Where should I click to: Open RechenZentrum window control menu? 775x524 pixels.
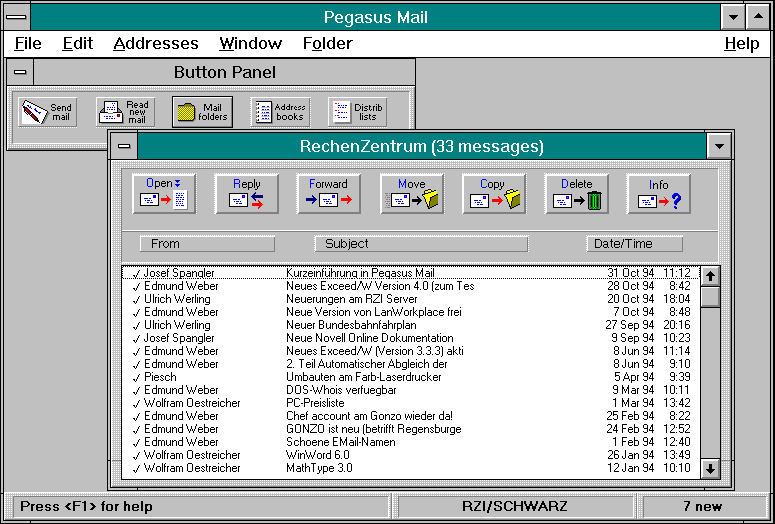(123, 146)
